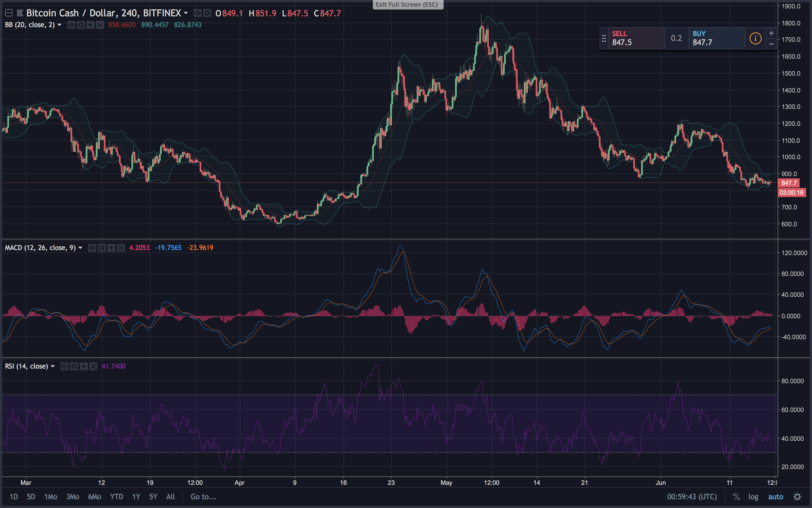The image size is (812, 508).
Task: Collapse the legend with the minus box icon
Action: click(9, 13)
